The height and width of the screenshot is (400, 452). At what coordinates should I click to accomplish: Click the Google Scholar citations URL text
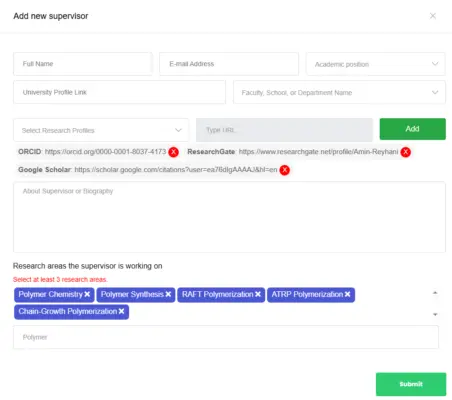pyautogui.click(x=176, y=170)
